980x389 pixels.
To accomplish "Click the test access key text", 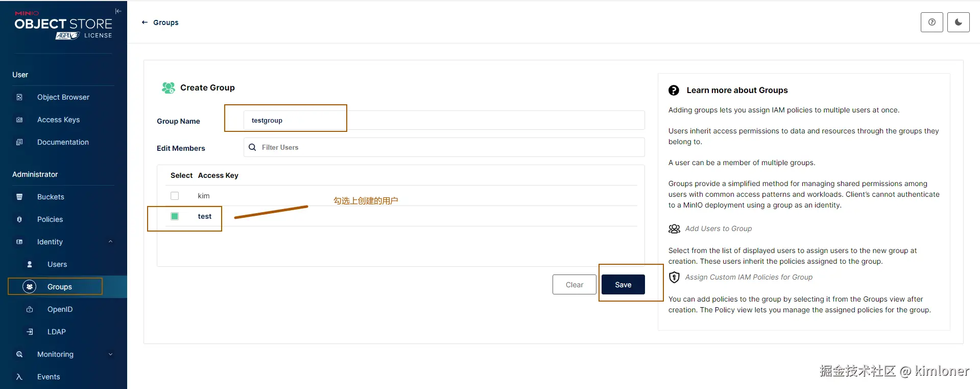I will pos(205,216).
